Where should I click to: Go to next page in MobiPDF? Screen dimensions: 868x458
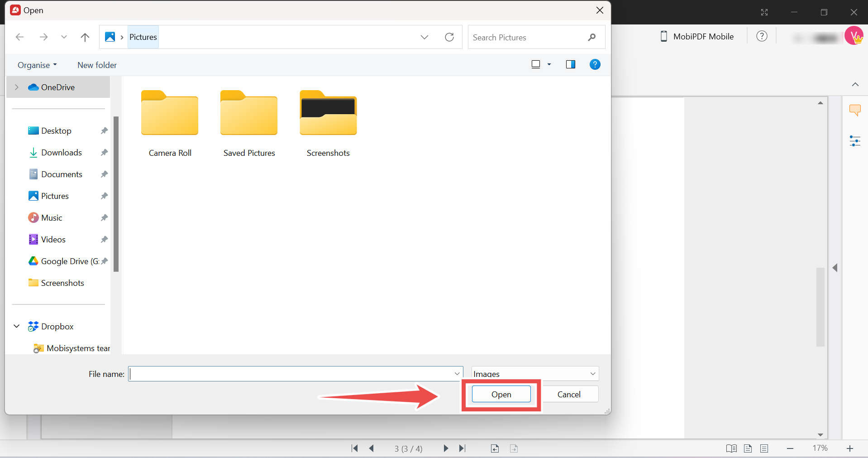point(446,448)
